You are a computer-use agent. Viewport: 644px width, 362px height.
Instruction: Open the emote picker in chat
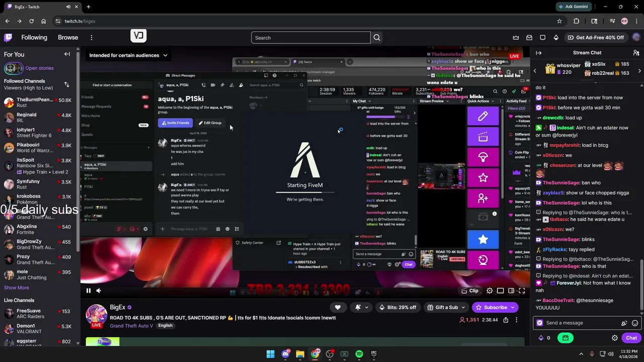635,323
